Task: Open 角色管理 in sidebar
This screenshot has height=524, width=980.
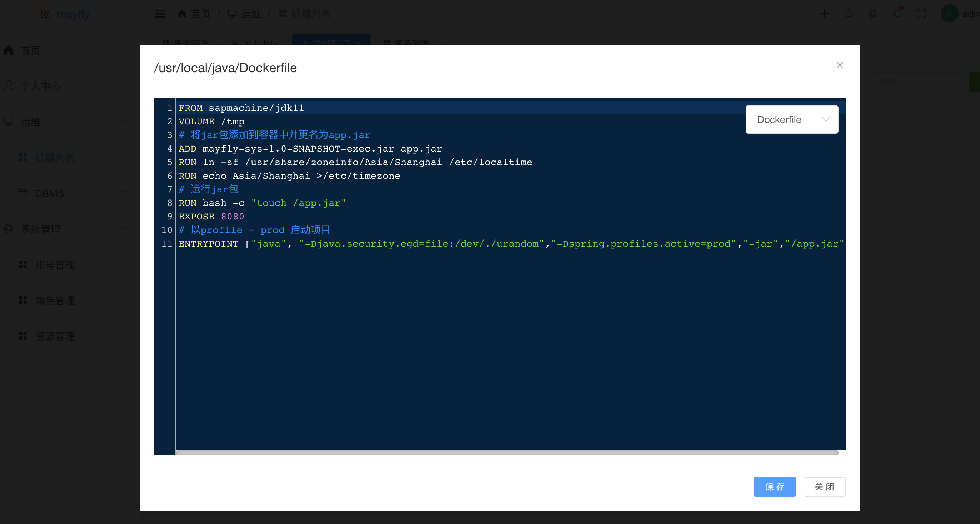Action: point(55,301)
